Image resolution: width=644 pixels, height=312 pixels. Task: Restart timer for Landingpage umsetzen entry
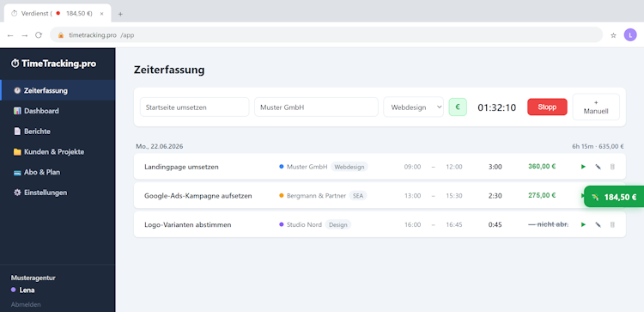click(x=583, y=167)
